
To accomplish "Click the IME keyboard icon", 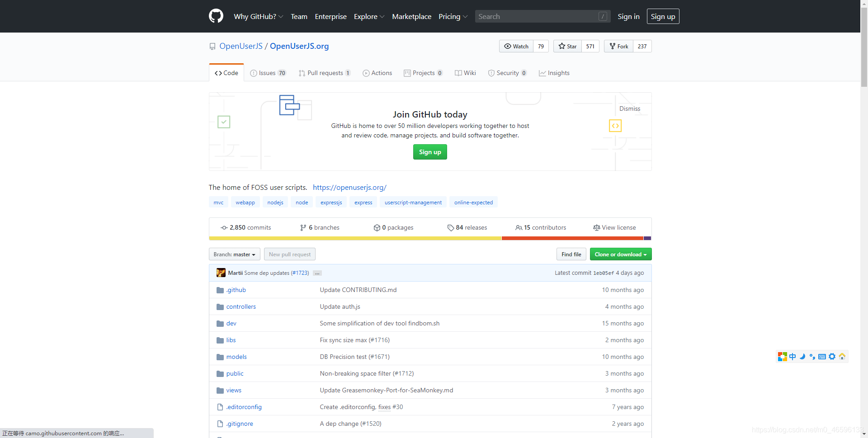I will point(822,357).
